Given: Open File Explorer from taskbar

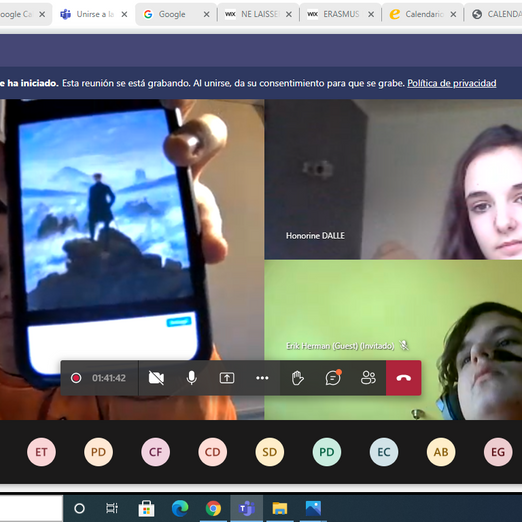Looking at the screenshot, I should (280, 508).
